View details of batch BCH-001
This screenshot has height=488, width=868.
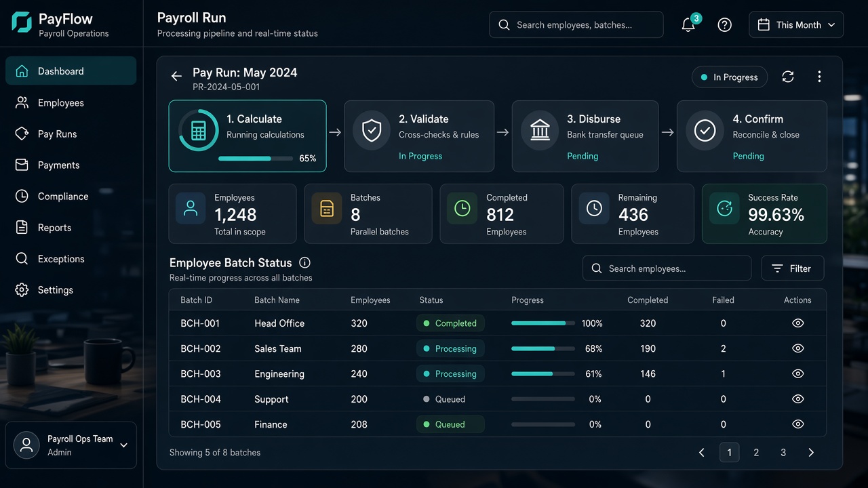tap(797, 323)
